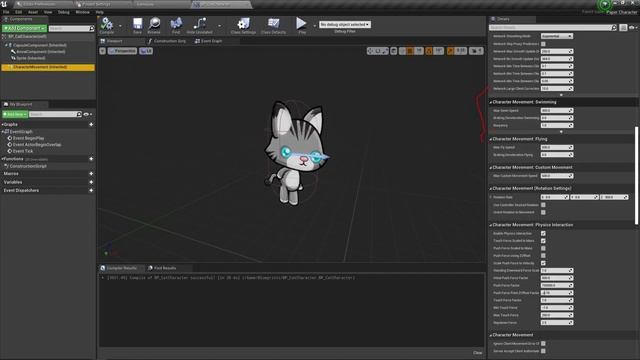The height and width of the screenshot is (360, 640).
Task: Toggle Scale Push Force to Velocity checkbox
Action: (543, 263)
